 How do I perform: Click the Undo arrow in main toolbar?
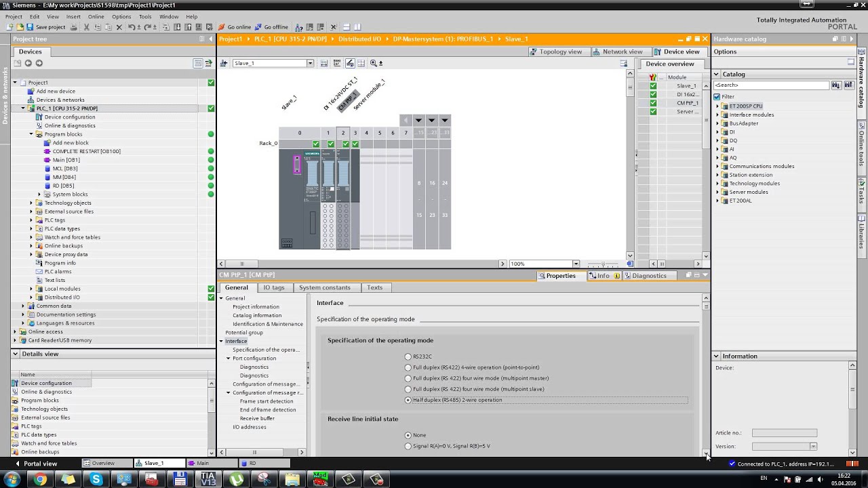(131, 27)
